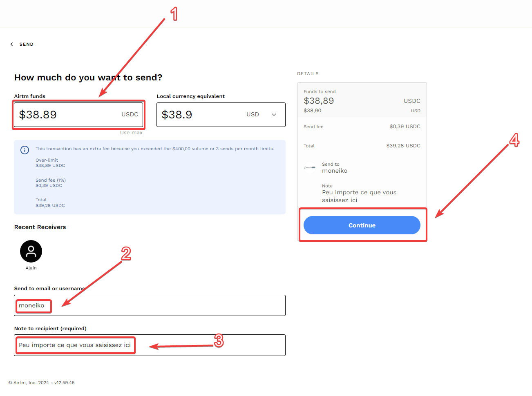
Task: Click the SEND back label
Action: tap(27, 44)
